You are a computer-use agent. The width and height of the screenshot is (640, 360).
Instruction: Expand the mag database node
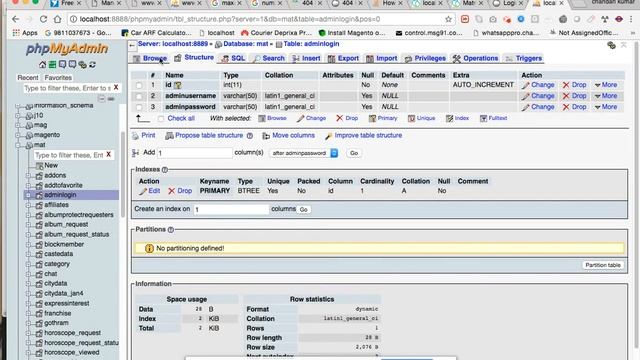(x=18, y=125)
